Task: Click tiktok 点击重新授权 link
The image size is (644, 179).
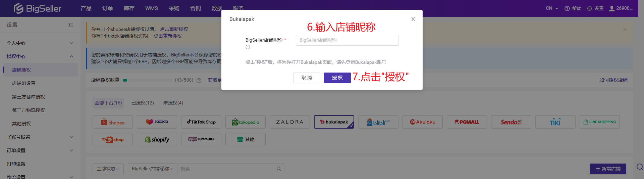Action: click(167, 36)
